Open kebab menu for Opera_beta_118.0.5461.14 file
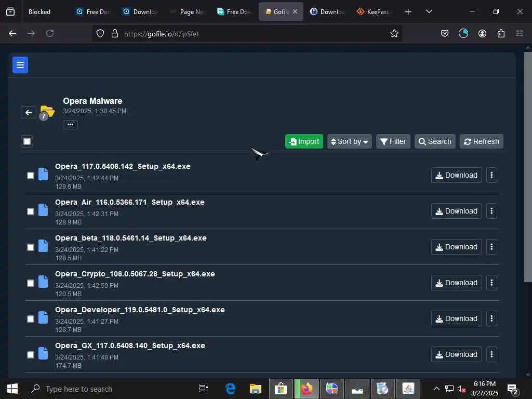This screenshot has height=399, width=532. pyautogui.click(x=491, y=247)
